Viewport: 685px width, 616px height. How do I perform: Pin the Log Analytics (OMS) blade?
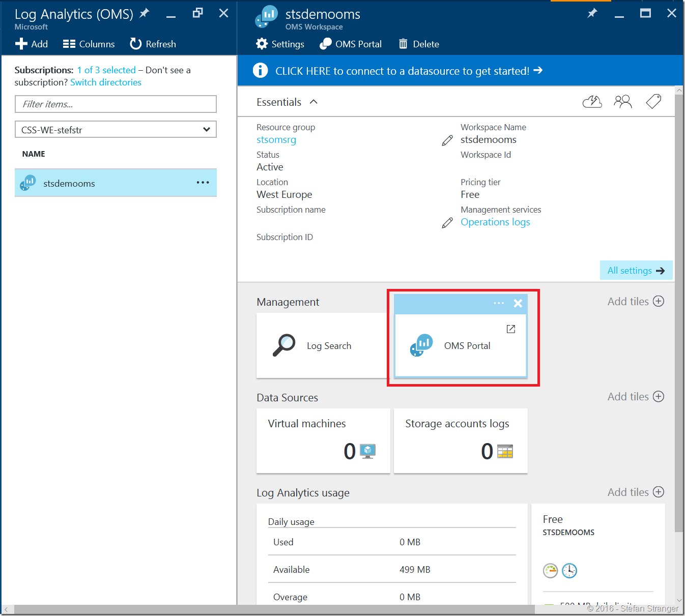(145, 13)
